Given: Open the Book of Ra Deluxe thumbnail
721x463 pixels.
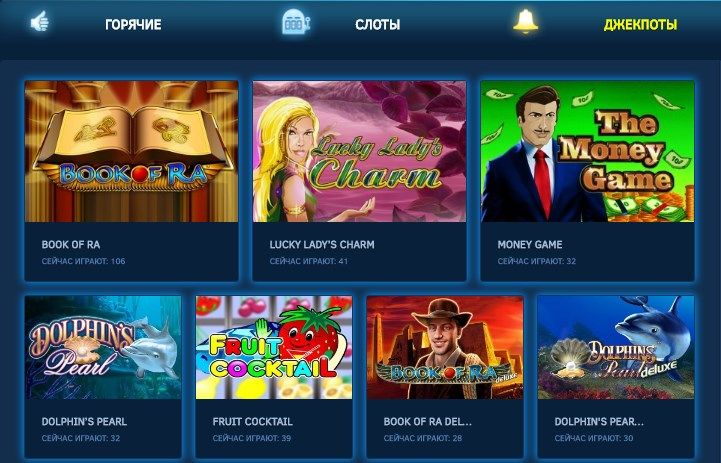Looking at the screenshot, I should pyautogui.click(x=445, y=348).
